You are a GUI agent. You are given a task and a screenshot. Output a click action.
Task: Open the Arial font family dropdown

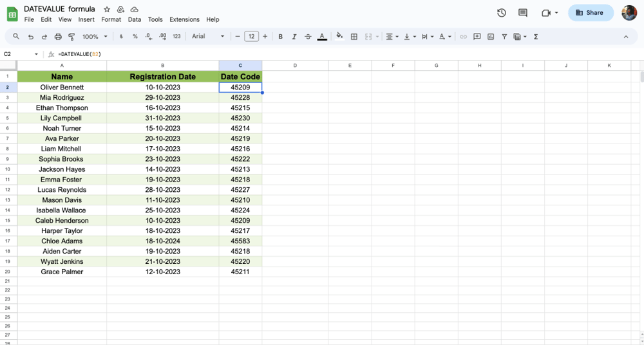click(208, 37)
